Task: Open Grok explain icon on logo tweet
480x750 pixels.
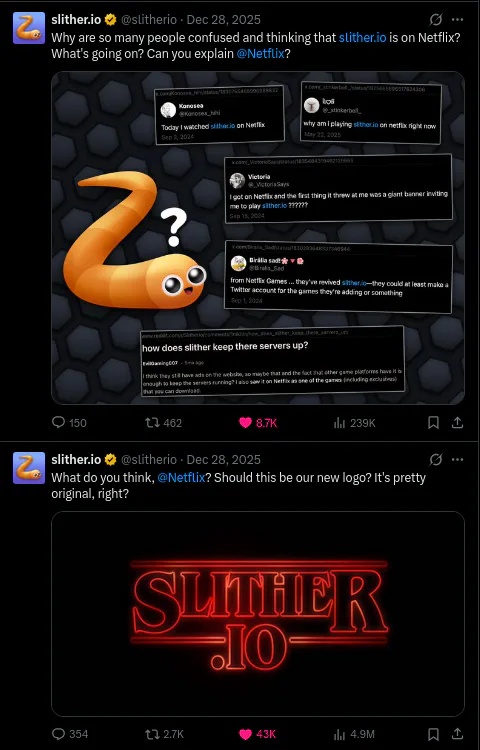Action: tap(436, 460)
